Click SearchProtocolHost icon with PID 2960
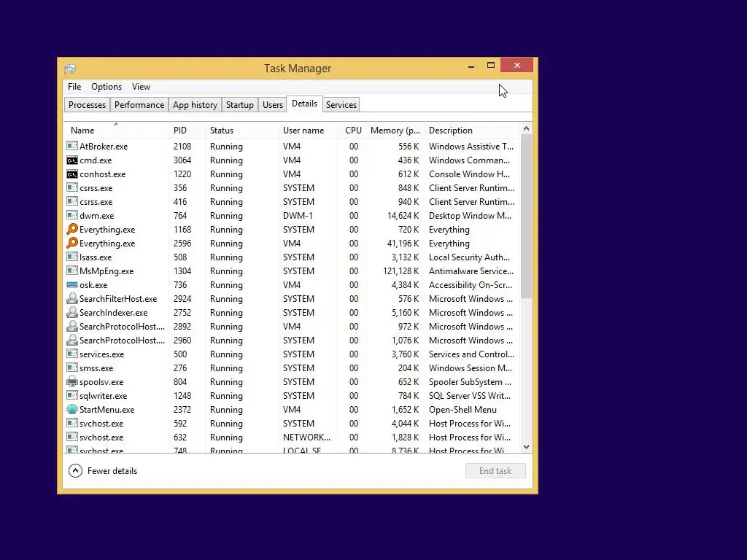The width and height of the screenshot is (747, 560). (x=72, y=340)
